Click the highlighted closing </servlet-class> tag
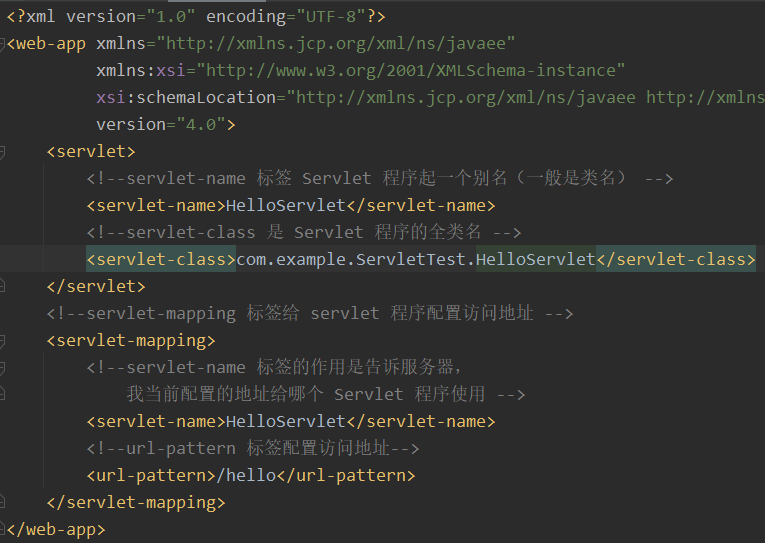The width and height of the screenshot is (765, 543). (x=676, y=260)
